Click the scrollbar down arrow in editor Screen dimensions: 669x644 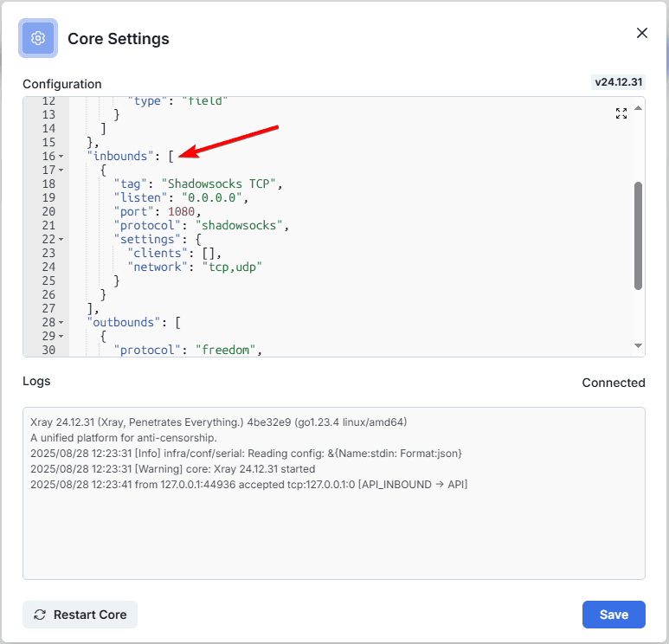pos(639,345)
